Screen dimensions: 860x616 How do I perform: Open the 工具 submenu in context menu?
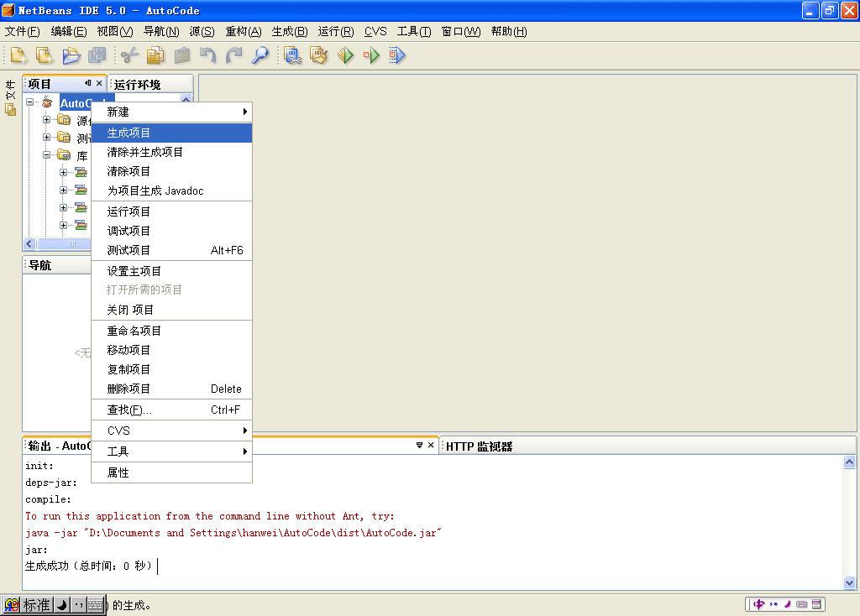point(171,452)
